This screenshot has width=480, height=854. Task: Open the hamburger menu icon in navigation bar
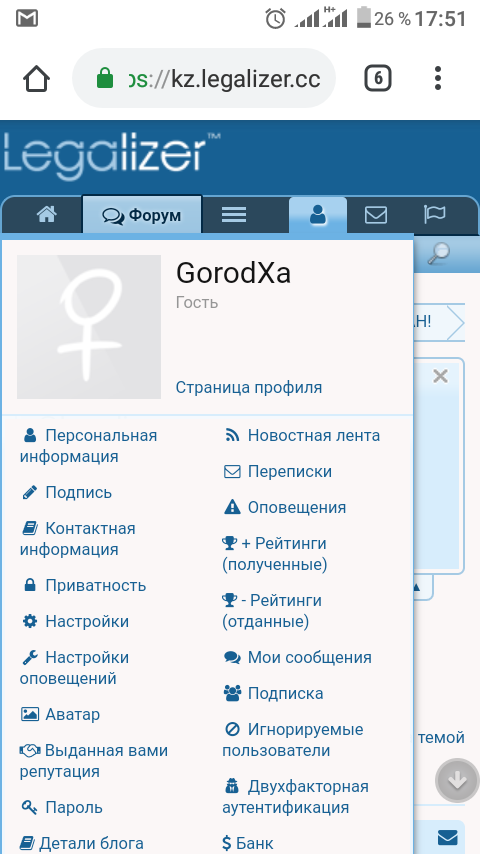234,215
